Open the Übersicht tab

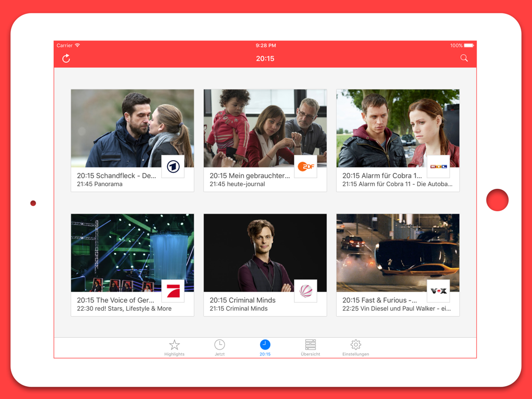pos(311,348)
